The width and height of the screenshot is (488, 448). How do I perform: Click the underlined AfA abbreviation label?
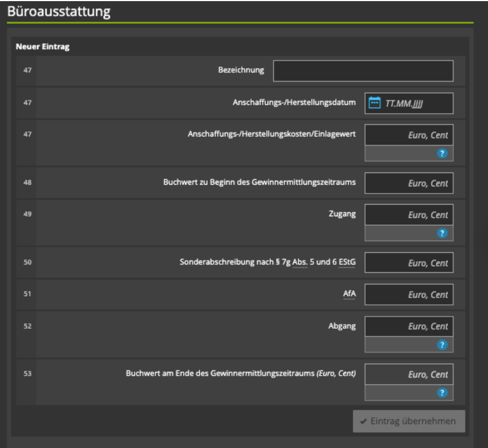tap(349, 294)
